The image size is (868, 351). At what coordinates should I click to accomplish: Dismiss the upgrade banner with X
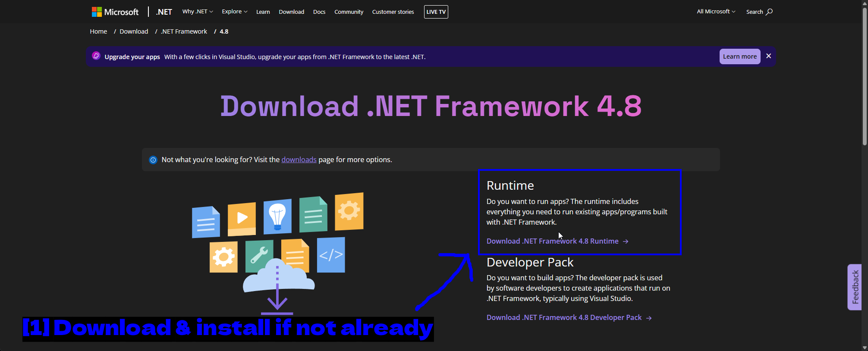769,56
